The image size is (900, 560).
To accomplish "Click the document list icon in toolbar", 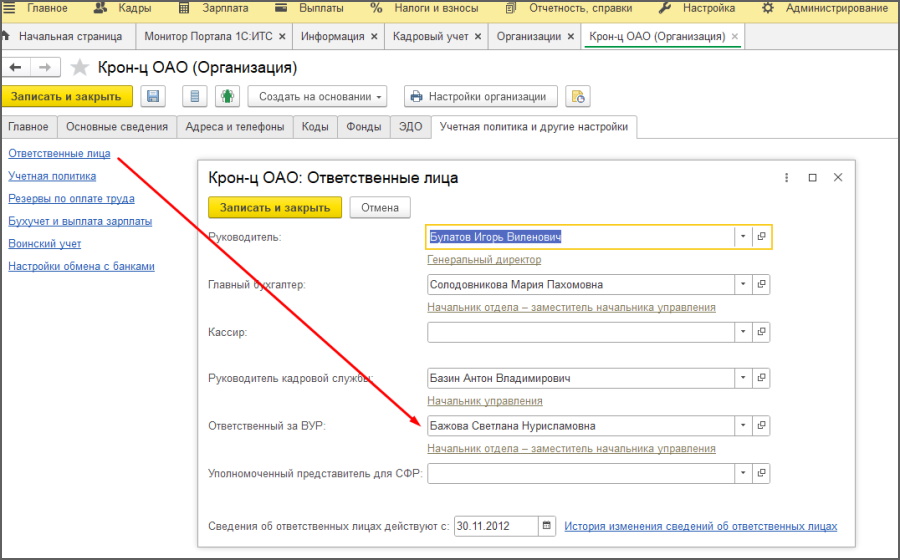I will tap(196, 97).
